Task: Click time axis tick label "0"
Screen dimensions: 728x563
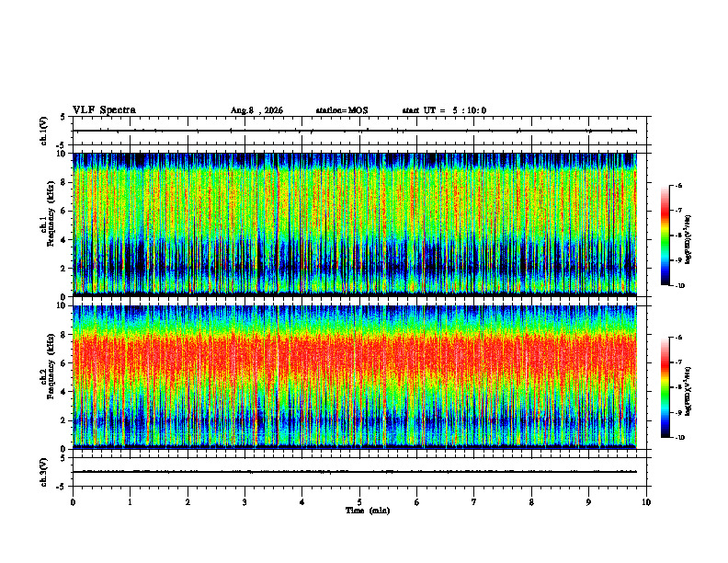Action: click(73, 502)
